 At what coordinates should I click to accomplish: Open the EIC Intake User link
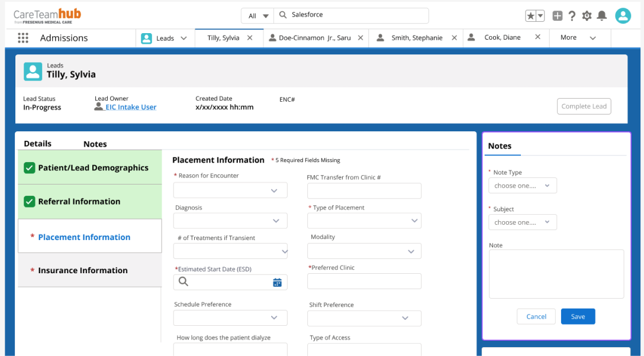click(x=130, y=107)
